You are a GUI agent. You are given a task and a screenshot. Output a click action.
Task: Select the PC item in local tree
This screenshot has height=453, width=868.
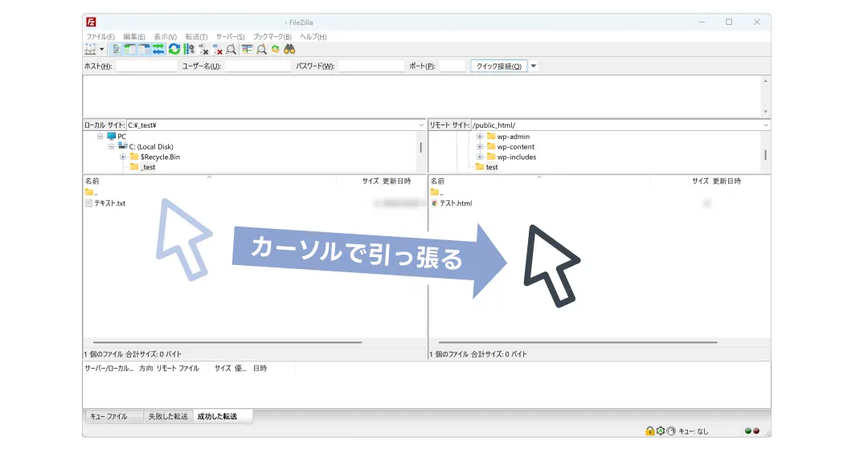point(117,136)
